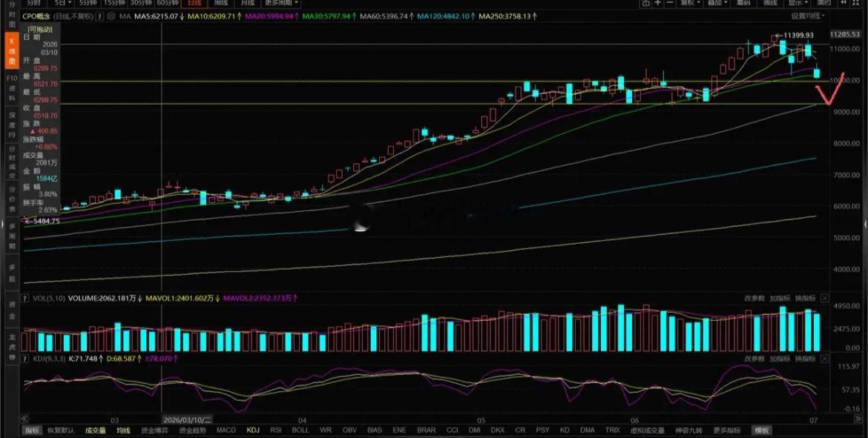
Task: Select the 神奇九转 indicator
Action: [x=688, y=431]
